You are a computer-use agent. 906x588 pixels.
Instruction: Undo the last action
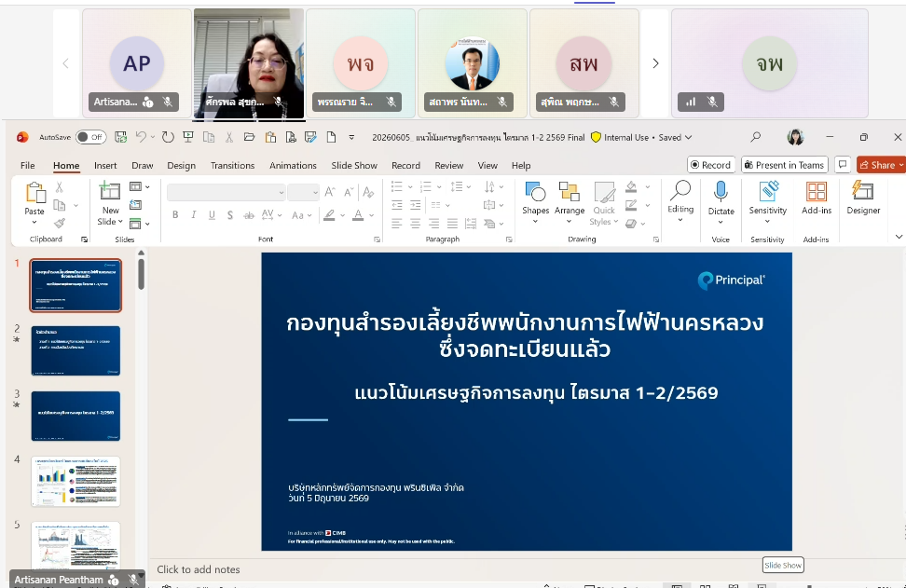coord(141,137)
